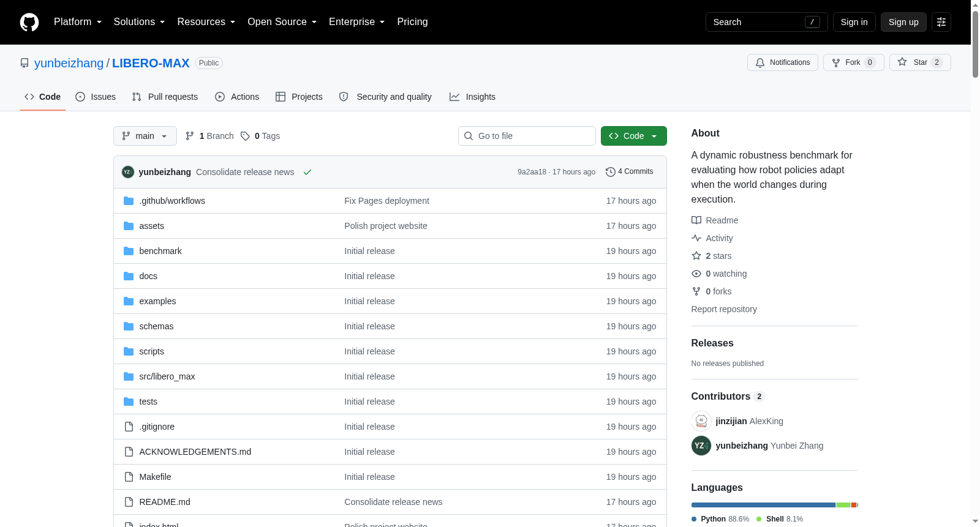
Task: Click the green Shell segment of languages bar
Action: tap(843, 505)
